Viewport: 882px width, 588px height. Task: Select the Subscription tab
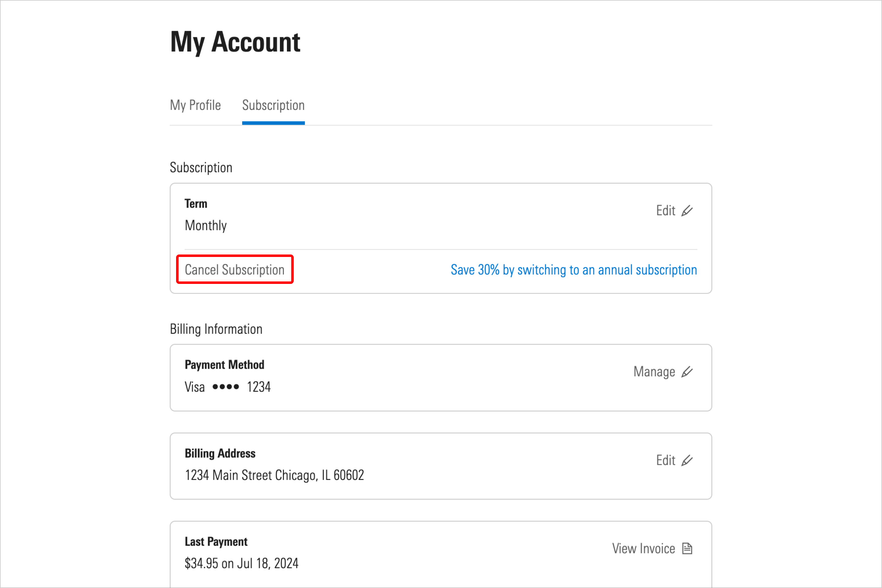273,105
